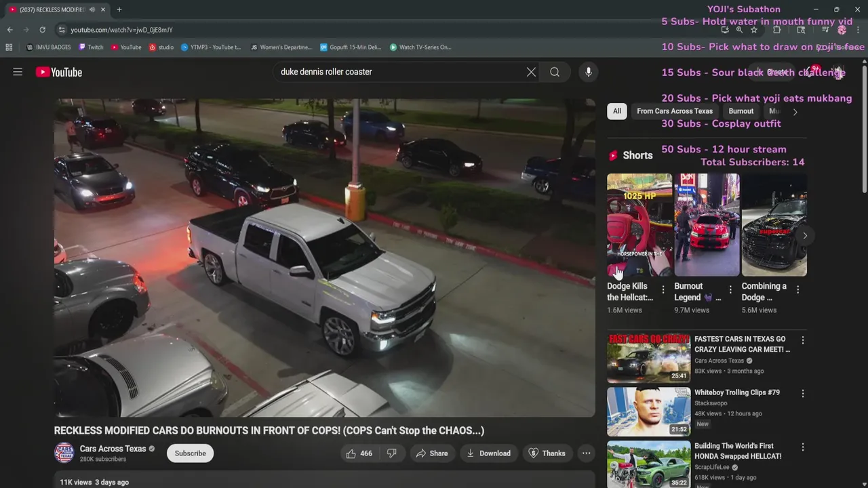Open options for Dodge Kills the Hellcat short
Viewport: 868px width, 488px height.
click(x=663, y=289)
